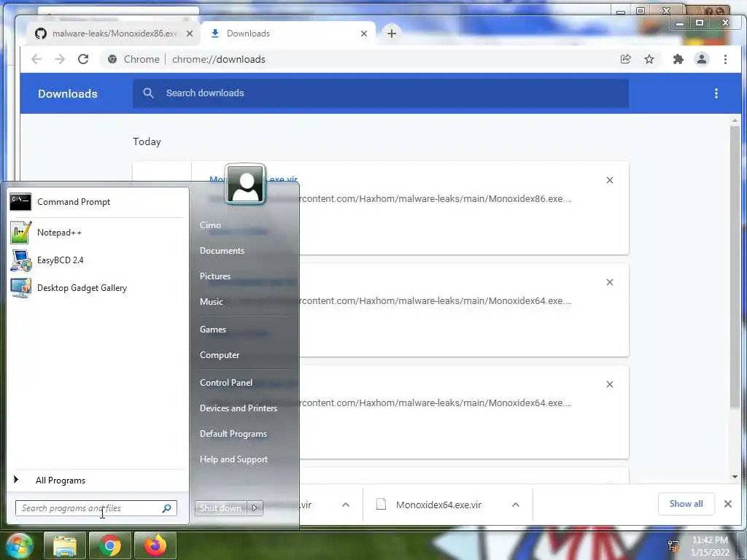This screenshot has height=560, width=747.
Task: Click the downloads page vertical scrollbar
Action: (x=735, y=267)
